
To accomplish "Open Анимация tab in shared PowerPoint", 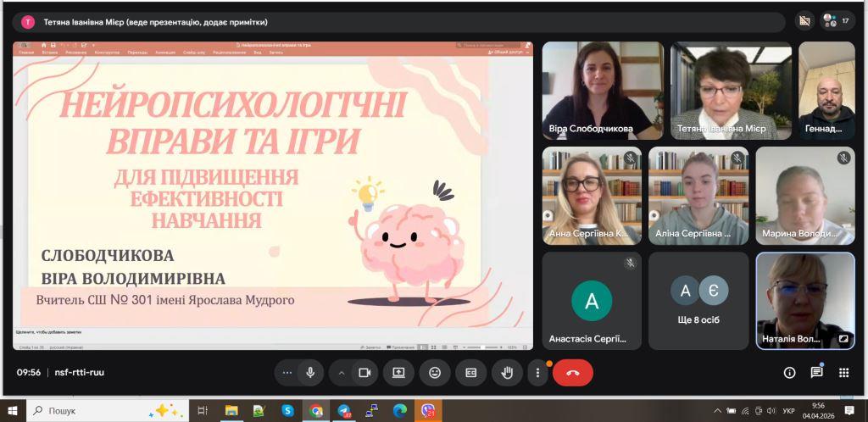I will pyautogui.click(x=165, y=53).
